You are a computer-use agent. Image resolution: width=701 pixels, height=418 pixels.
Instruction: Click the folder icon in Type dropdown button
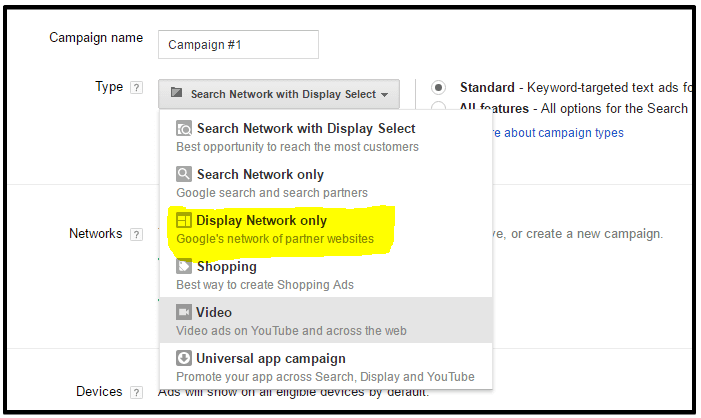(177, 93)
